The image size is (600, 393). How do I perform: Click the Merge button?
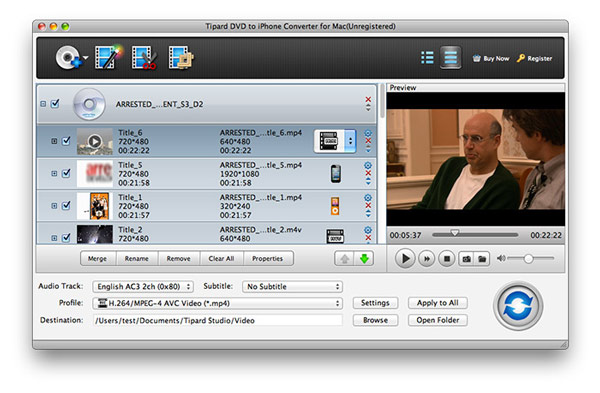point(98,258)
